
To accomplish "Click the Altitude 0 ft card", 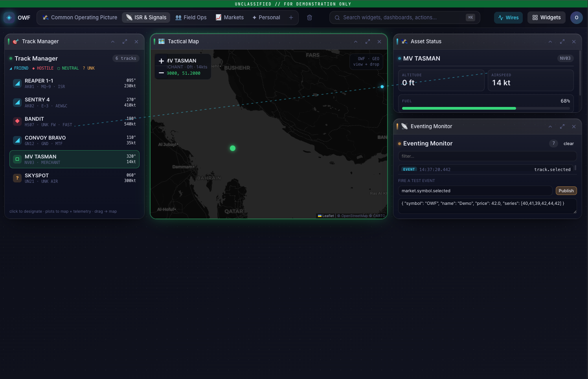I will [441, 80].
